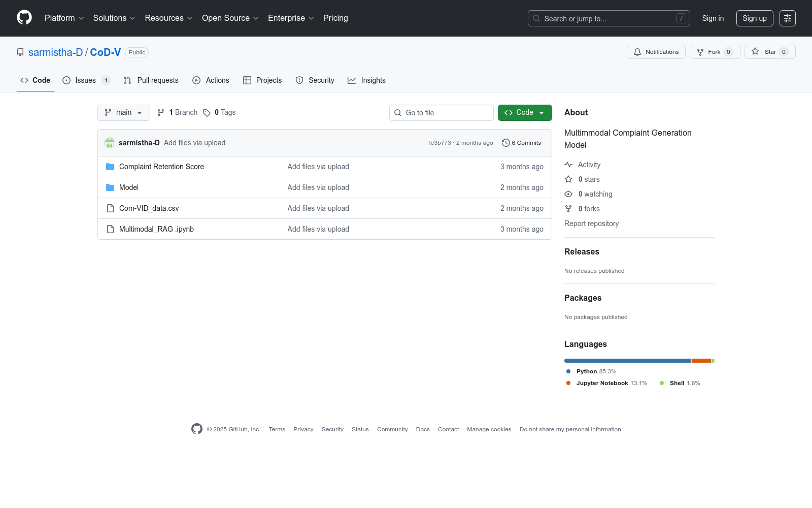
Task: Click the Python blue language bar segment
Action: click(x=627, y=361)
